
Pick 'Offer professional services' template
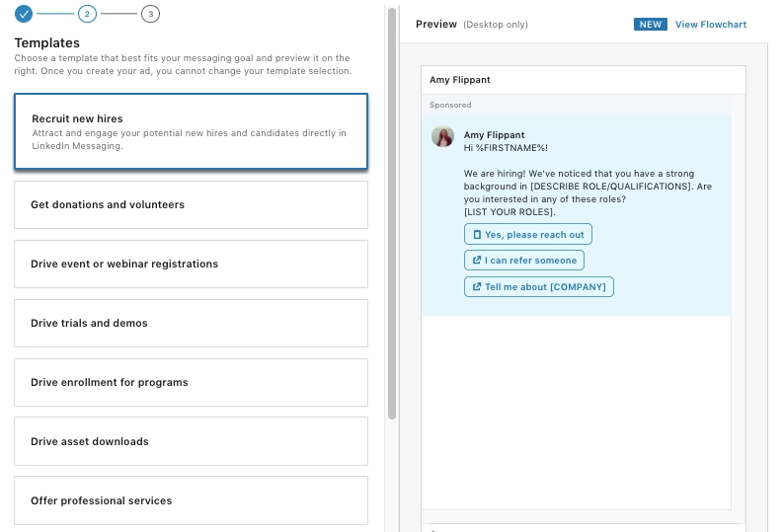click(191, 500)
